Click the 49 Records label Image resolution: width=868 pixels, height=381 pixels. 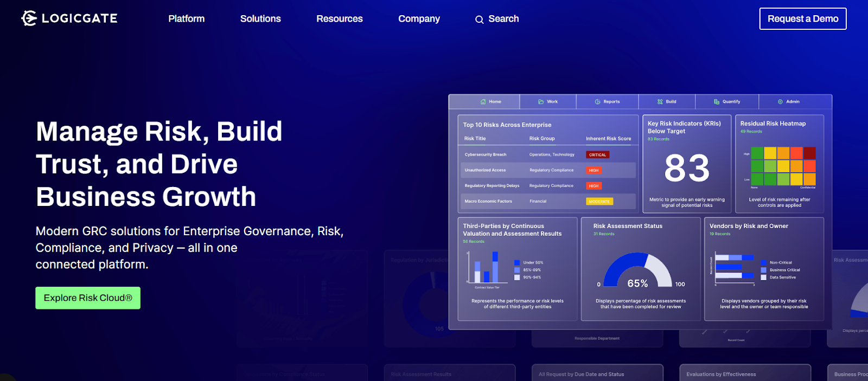(751, 132)
